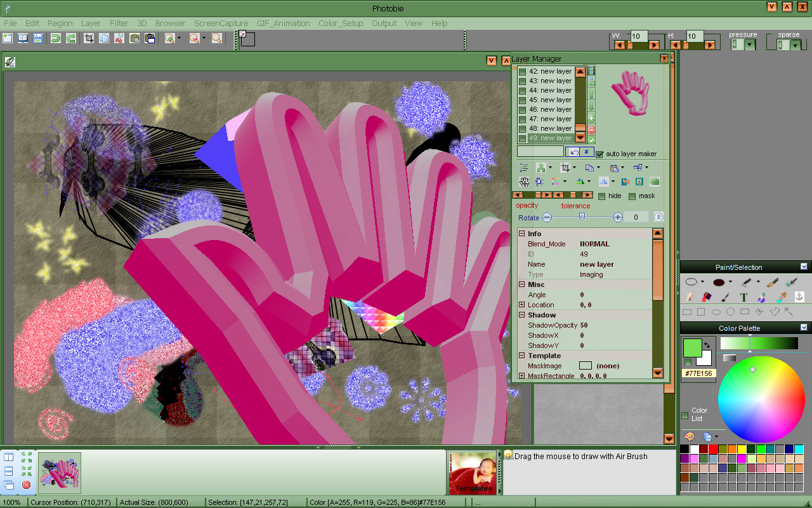
Task: Open the Color_Setup menu
Action: coord(341,23)
